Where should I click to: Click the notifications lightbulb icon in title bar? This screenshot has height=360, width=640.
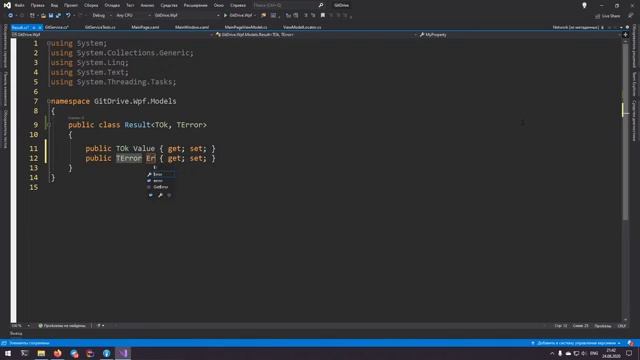584,5
